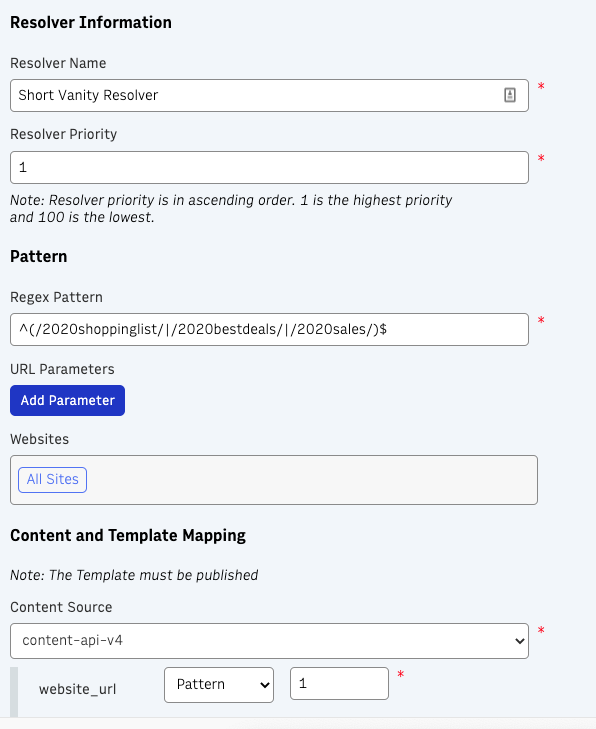The width and height of the screenshot is (596, 729).
Task: Click the website_url parameter label
Action: [x=78, y=689]
